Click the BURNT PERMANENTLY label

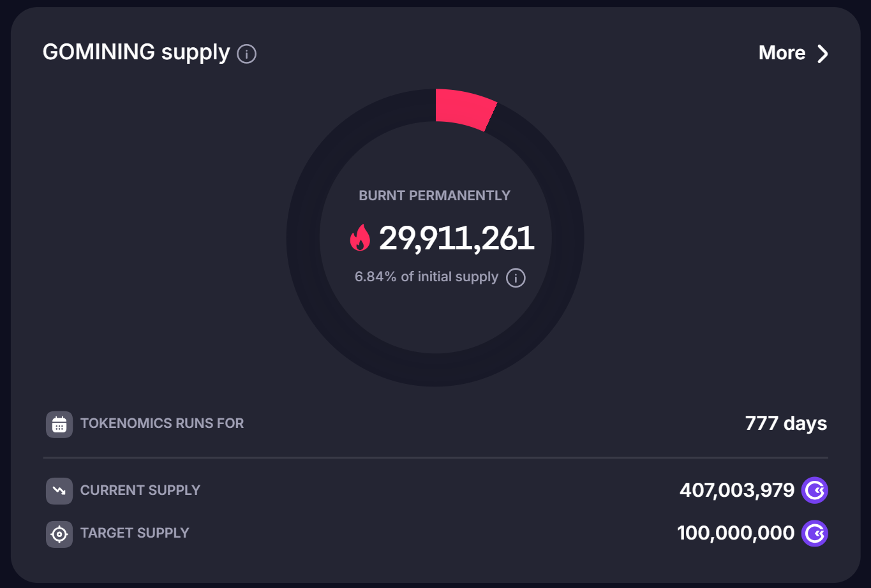(435, 196)
